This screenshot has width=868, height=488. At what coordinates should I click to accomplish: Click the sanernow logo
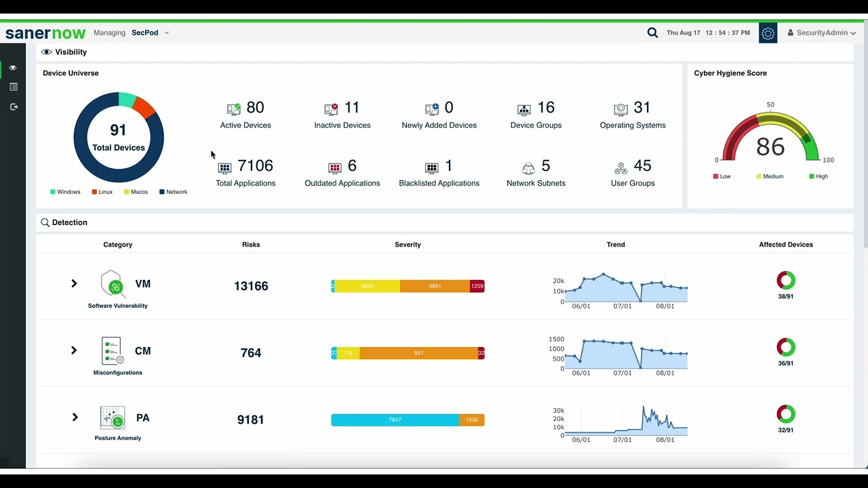tap(45, 33)
